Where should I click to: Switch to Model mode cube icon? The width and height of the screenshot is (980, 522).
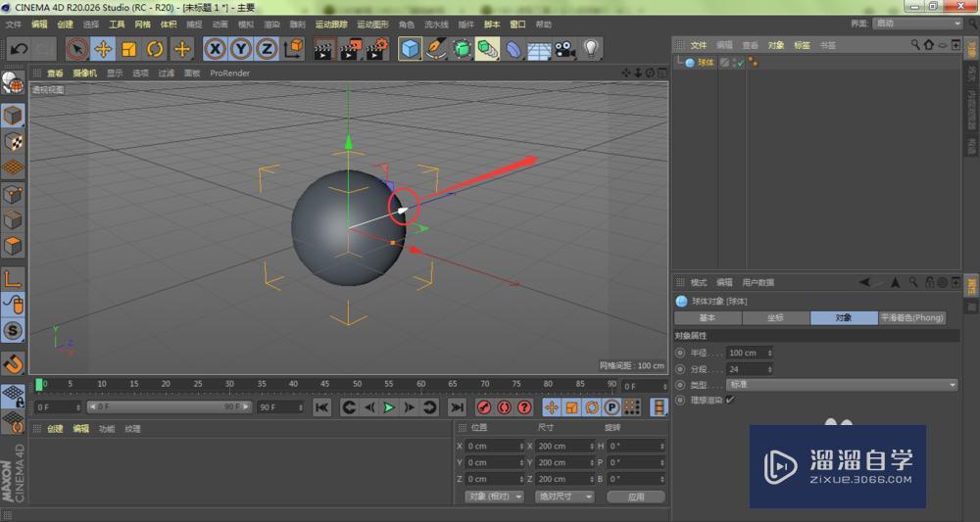coord(13,115)
